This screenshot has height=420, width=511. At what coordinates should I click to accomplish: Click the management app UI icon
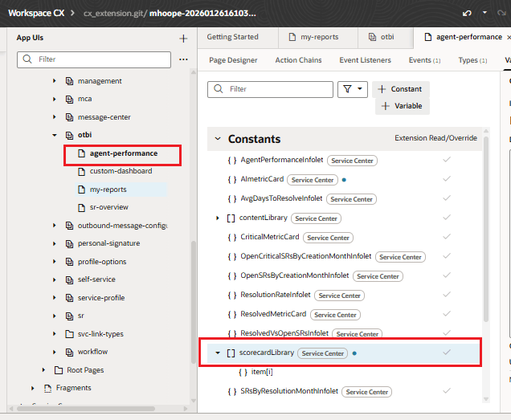pyautogui.click(x=69, y=81)
